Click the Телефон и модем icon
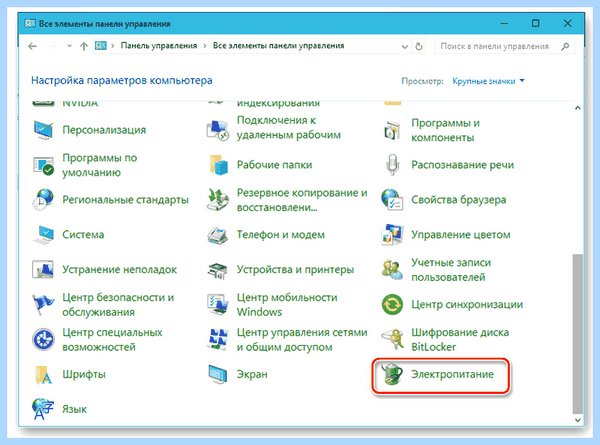 218,235
